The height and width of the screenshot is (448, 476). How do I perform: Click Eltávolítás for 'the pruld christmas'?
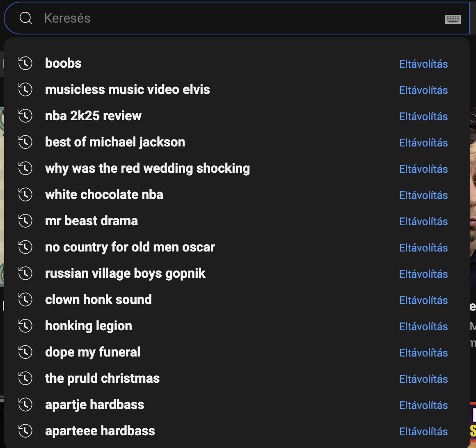pos(423,379)
